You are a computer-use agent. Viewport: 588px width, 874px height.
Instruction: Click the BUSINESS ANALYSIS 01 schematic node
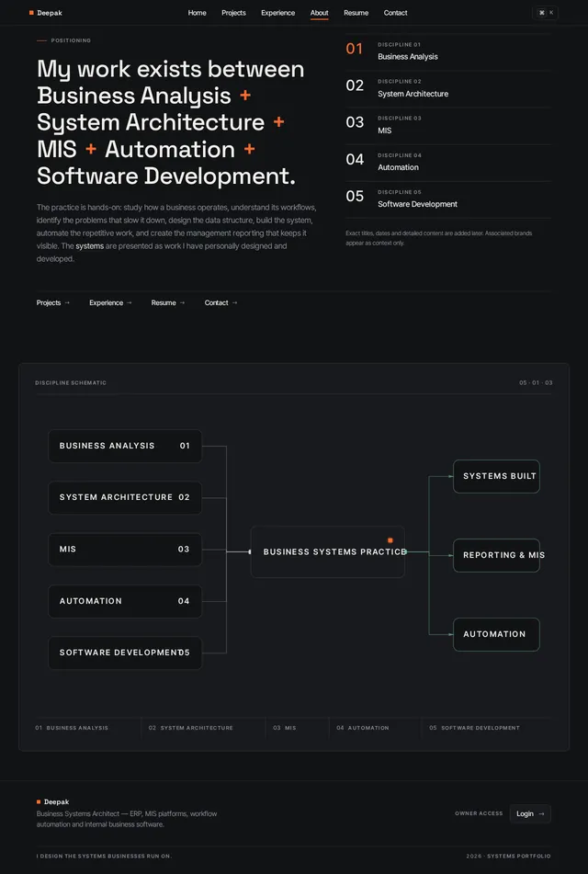(125, 446)
